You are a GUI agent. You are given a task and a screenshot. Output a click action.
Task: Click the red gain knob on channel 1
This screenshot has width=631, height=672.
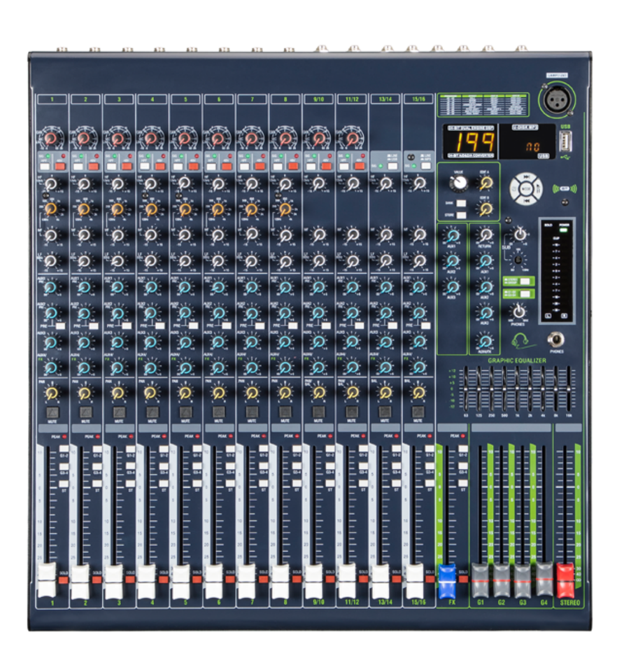tap(51, 138)
